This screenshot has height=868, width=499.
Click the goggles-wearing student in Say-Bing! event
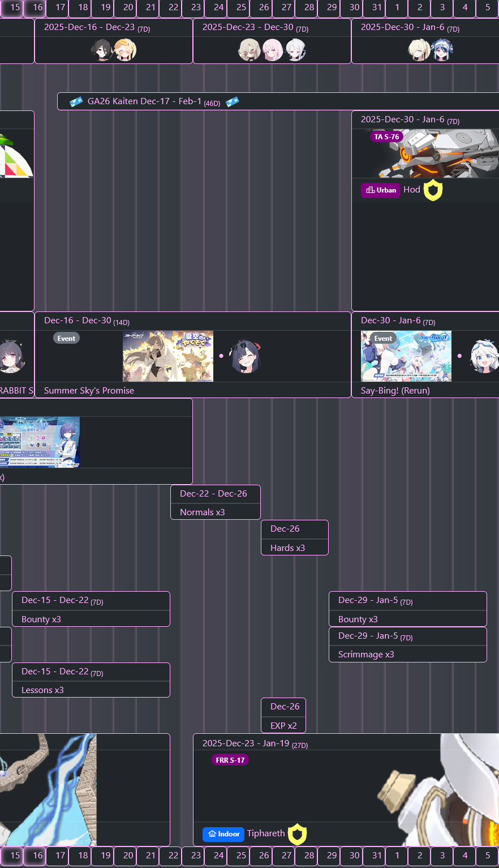pos(484,356)
